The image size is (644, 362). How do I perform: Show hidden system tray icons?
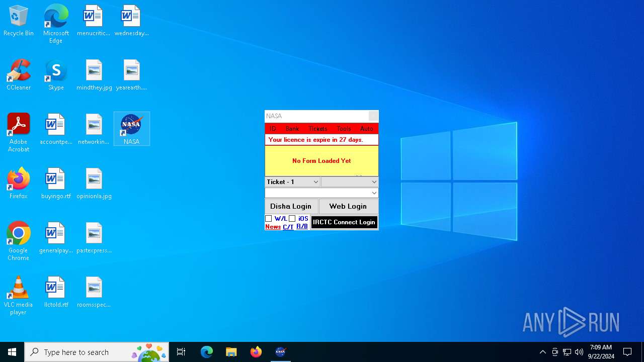tap(543, 352)
